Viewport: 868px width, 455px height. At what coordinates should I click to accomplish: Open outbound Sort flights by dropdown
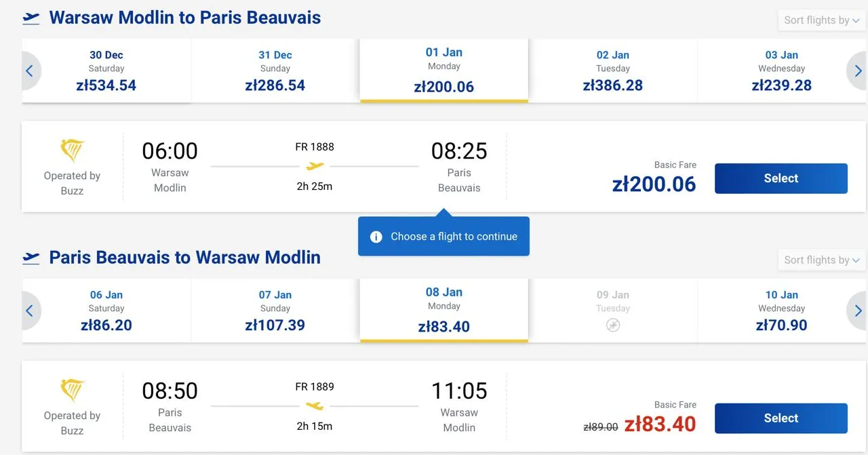(x=821, y=20)
